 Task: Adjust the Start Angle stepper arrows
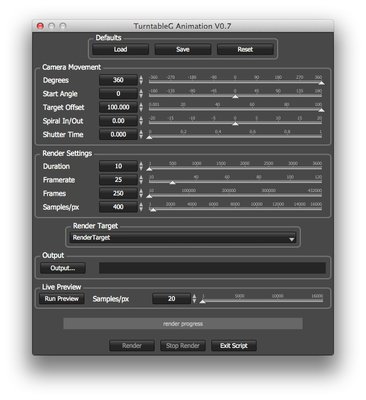tap(141, 94)
